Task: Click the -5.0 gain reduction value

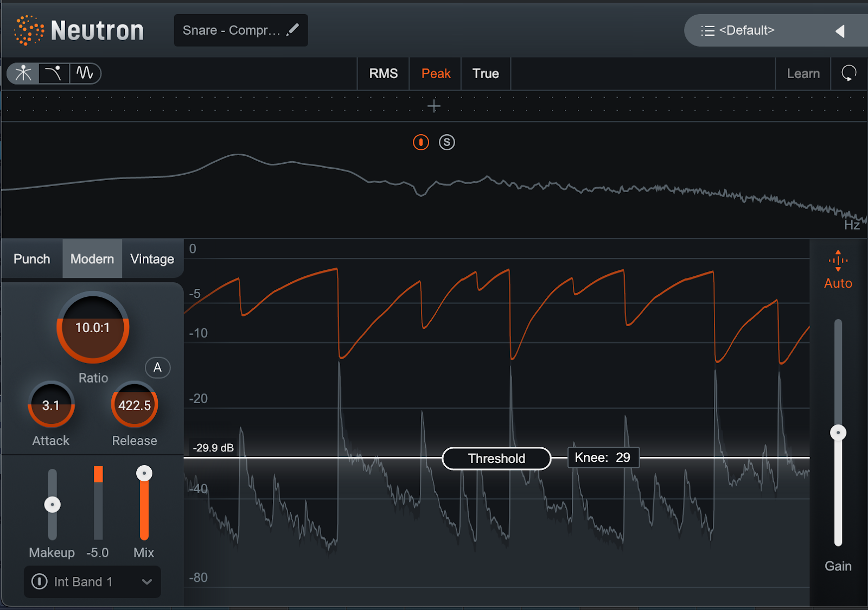Action: pyautogui.click(x=98, y=552)
